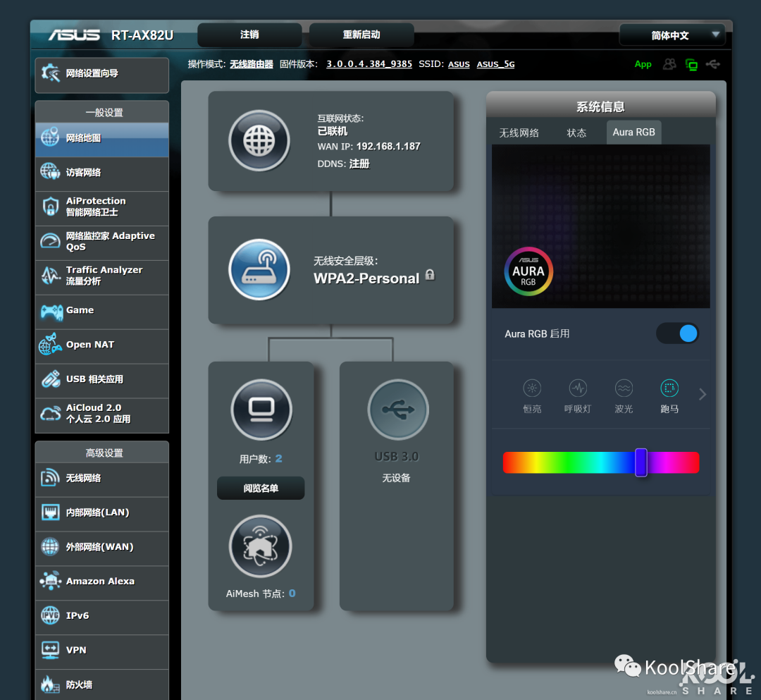
Task: Click the 注销 logout button
Action: pos(249,35)
